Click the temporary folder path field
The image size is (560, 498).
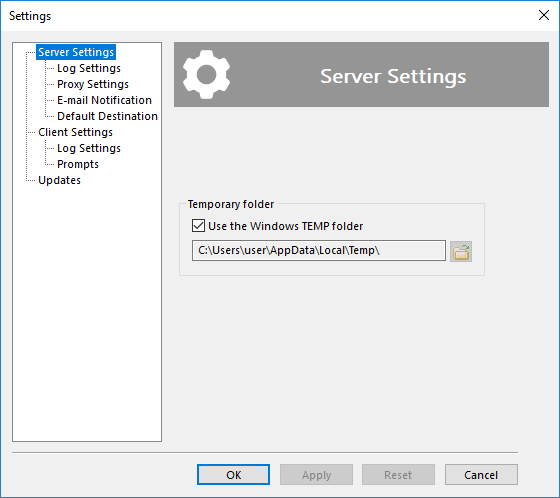click(x=319, y=250)
